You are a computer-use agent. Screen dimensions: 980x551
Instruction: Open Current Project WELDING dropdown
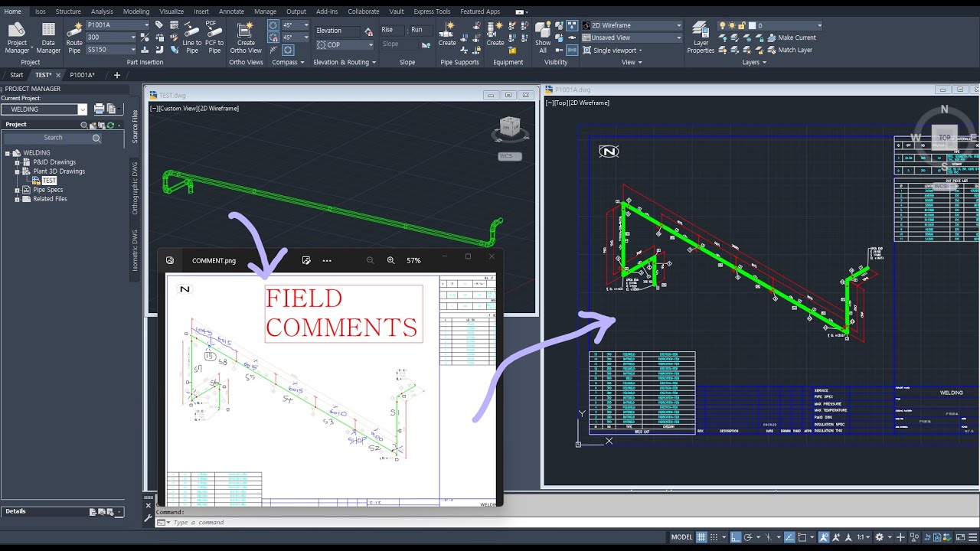point(44,109)
